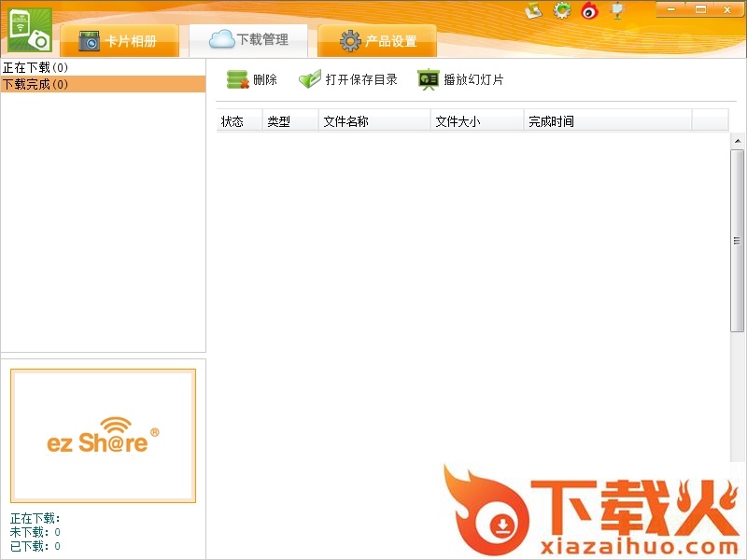Sort by 状态 column header

point(233,121)
